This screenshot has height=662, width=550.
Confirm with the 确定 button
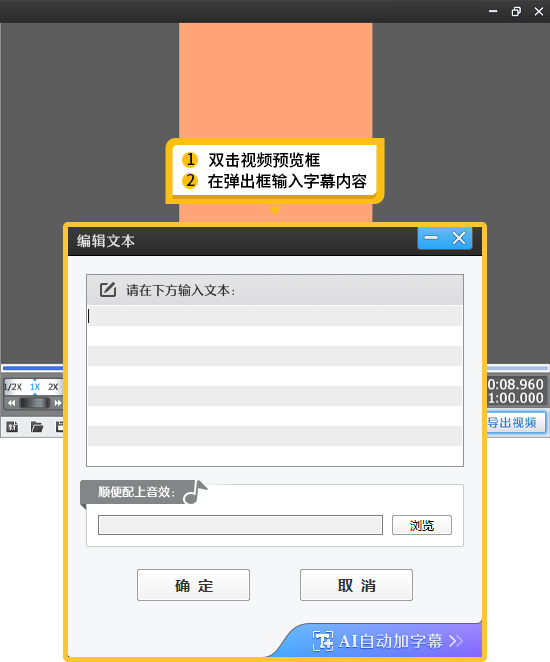193,585
